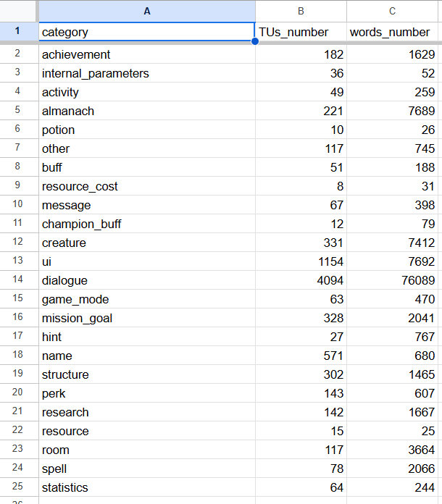Click the select-all corner box
The image size is (442, 504).
click(x=19, y=11)
